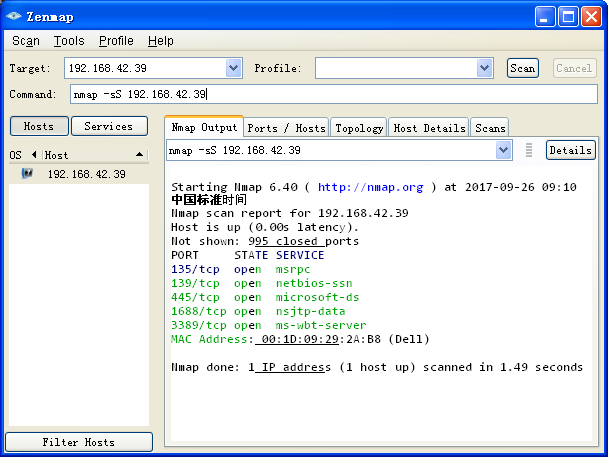Click the 139/tcp netbios-ssn line

(262, 283)
